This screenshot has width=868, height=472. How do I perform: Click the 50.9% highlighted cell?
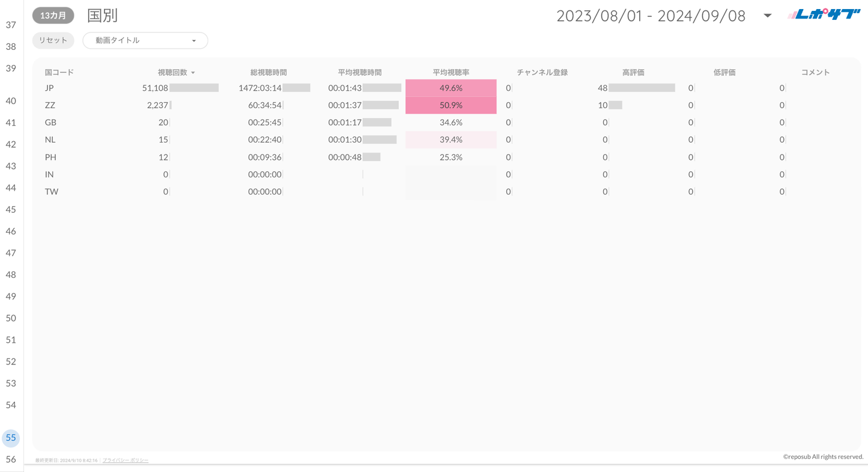pyautogui.click(x=451, y=105)
